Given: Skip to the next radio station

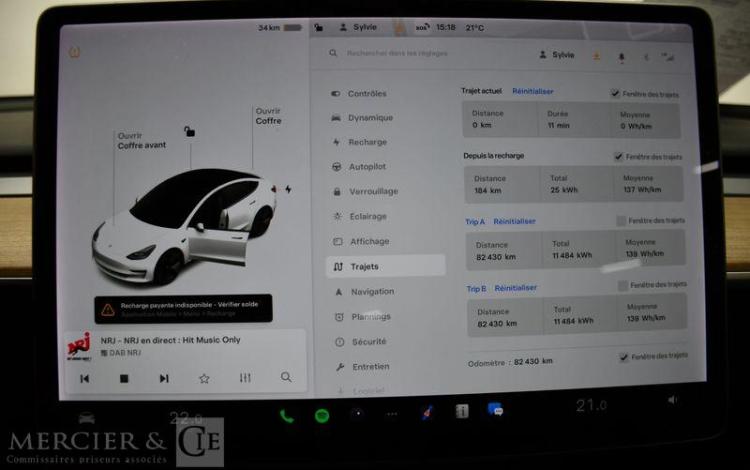Looking at the screenshot, I should coord(164,378).
